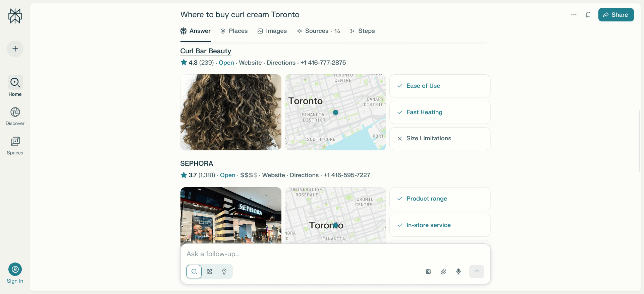The image size is (644, 294).
Task: Open Curl Bar Beauty Website link
Action: point(250,63)
